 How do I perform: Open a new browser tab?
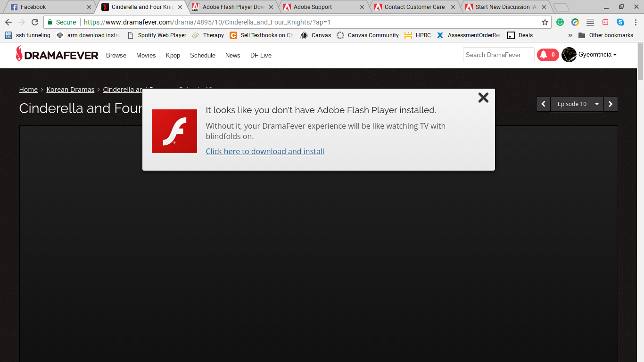[x=561, y=7]
